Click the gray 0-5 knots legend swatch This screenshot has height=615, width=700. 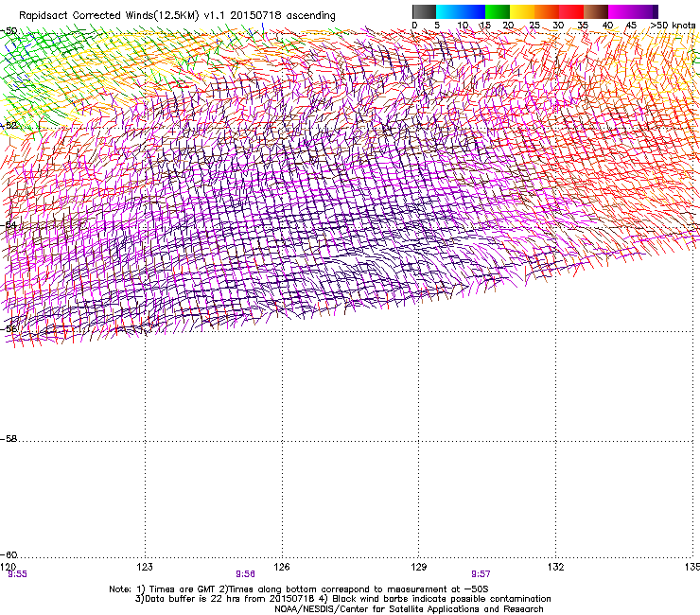tap(424, 11)
